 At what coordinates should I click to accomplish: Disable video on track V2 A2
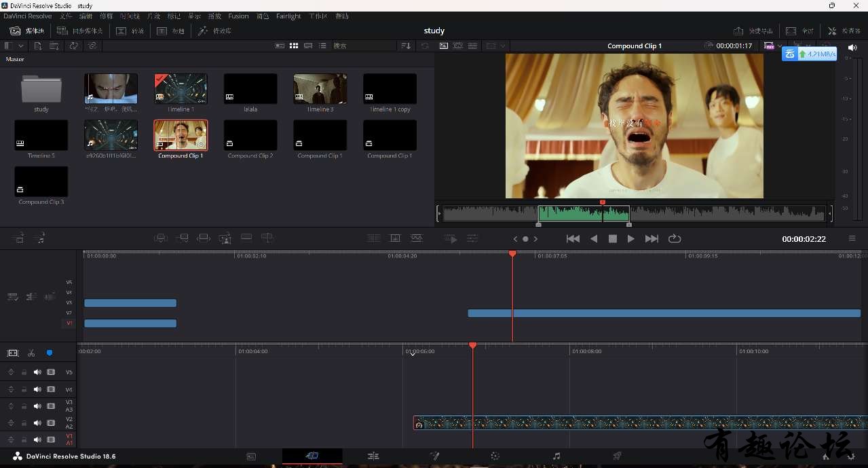(x=51, y=423)
